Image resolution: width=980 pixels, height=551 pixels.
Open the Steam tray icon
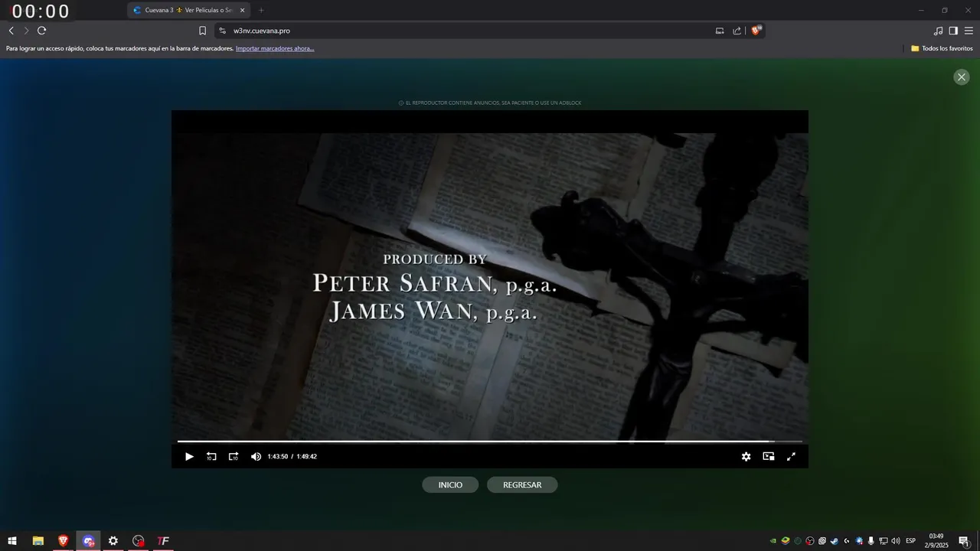[x=835, y=541]
